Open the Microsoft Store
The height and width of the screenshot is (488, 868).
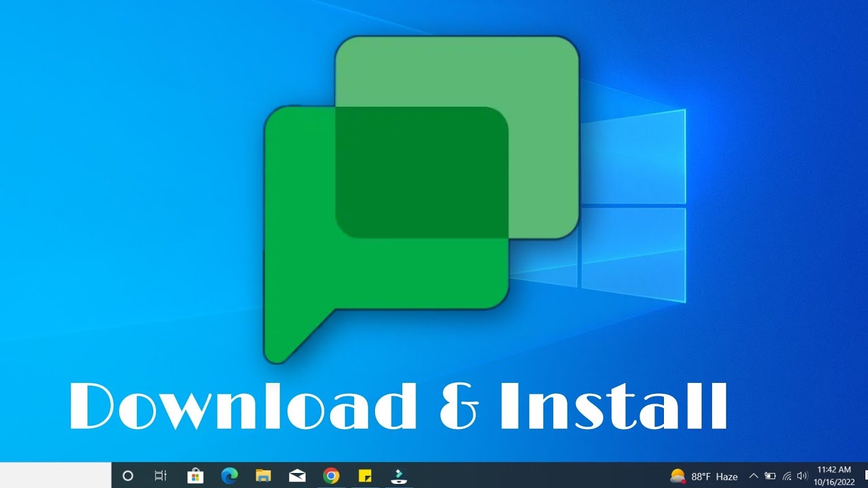click(x=195, y=476)
